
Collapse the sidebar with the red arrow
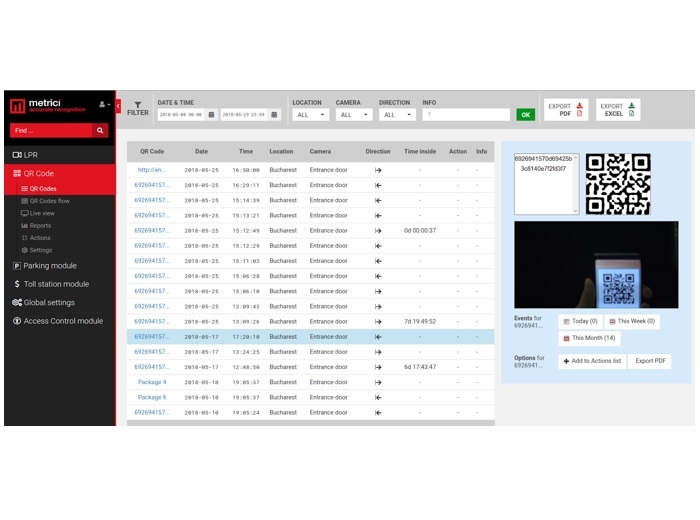(x=118, y=106)
